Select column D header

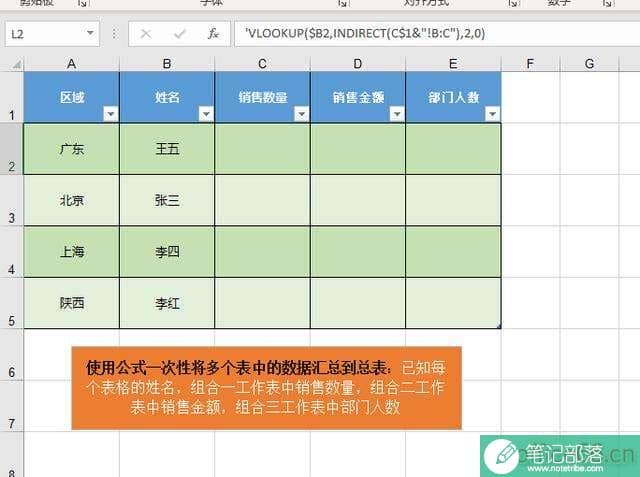(x=358, y=64)
